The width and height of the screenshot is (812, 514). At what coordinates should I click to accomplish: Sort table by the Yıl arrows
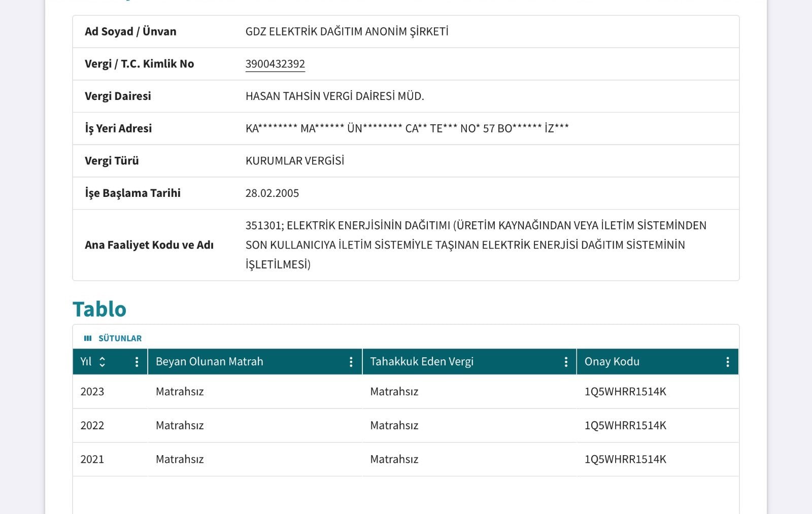pos(102,361)
